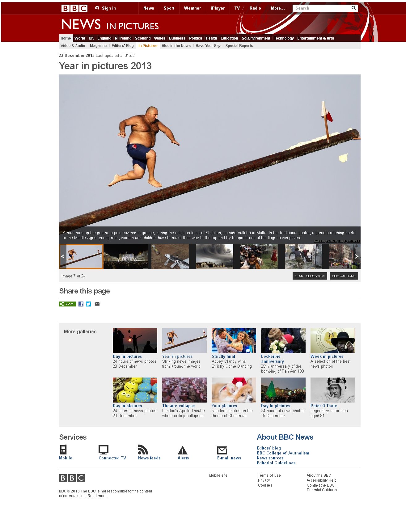Screen dimensions: 406x532
Task: Share page via Facebook icon
Action: pos(81,304)
